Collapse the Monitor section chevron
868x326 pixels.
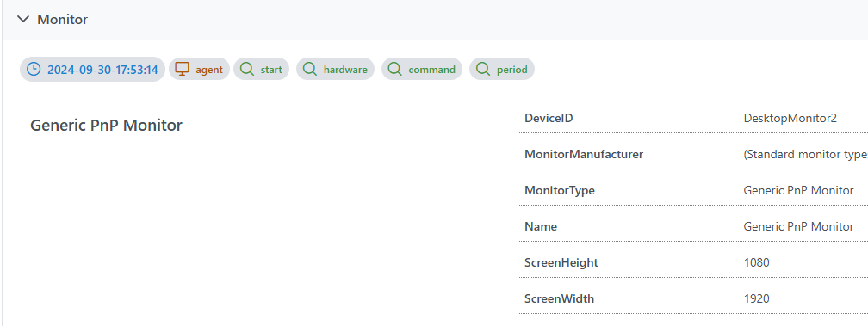[22, 19]
